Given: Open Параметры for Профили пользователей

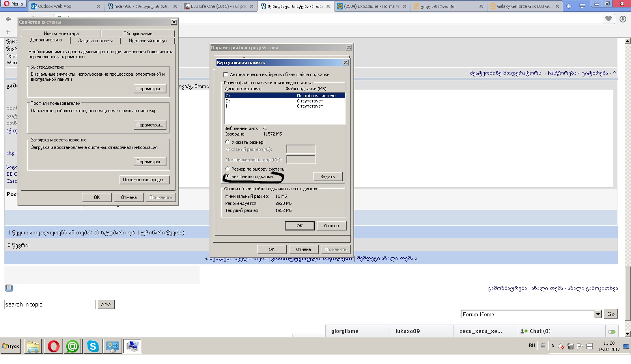Looking at the screenshot, I should [150, 125].
